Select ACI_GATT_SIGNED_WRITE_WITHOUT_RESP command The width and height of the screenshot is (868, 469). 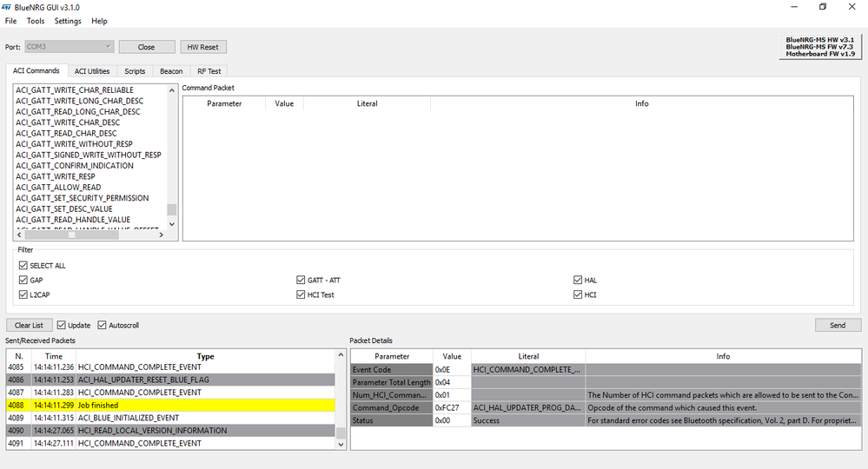[89, 155]
